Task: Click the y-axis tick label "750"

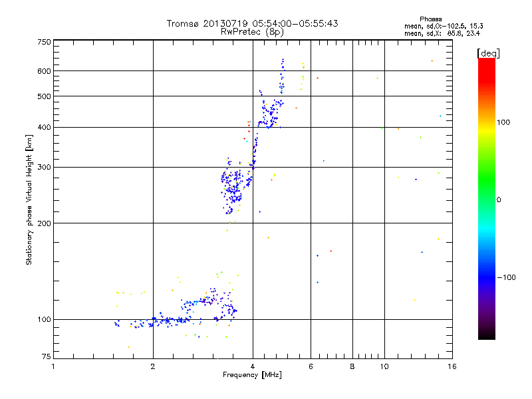Action: click(44, 42)
